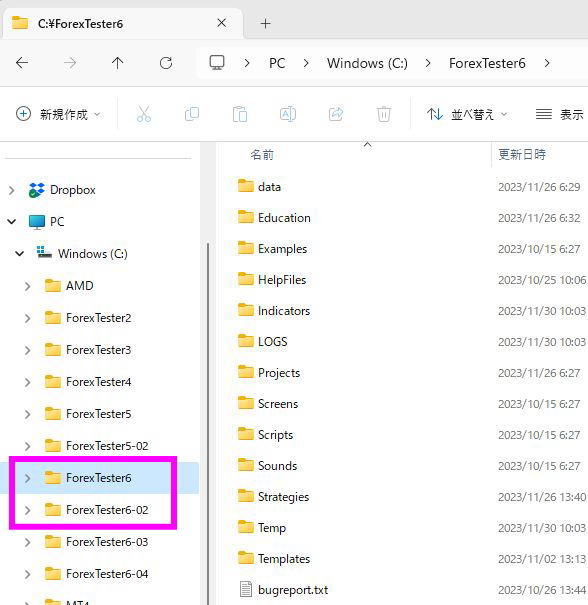Viewport: 588px width, 605px height.
Task: Sort by the 更新日時 column header
Action: 522,155
